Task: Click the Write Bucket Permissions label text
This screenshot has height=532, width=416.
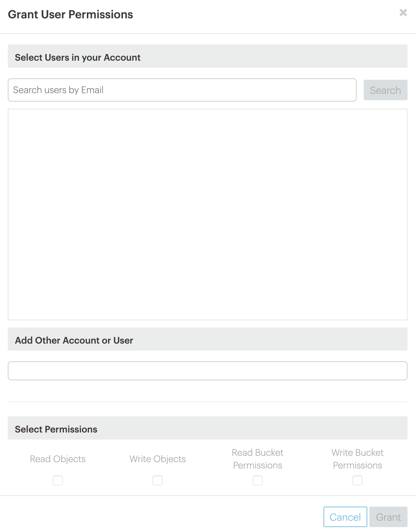Action: pos(357,459)
